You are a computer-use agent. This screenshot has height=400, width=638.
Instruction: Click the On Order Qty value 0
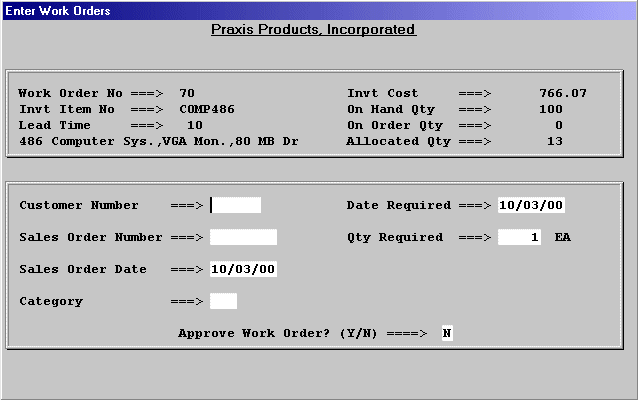tap(559, 125)
